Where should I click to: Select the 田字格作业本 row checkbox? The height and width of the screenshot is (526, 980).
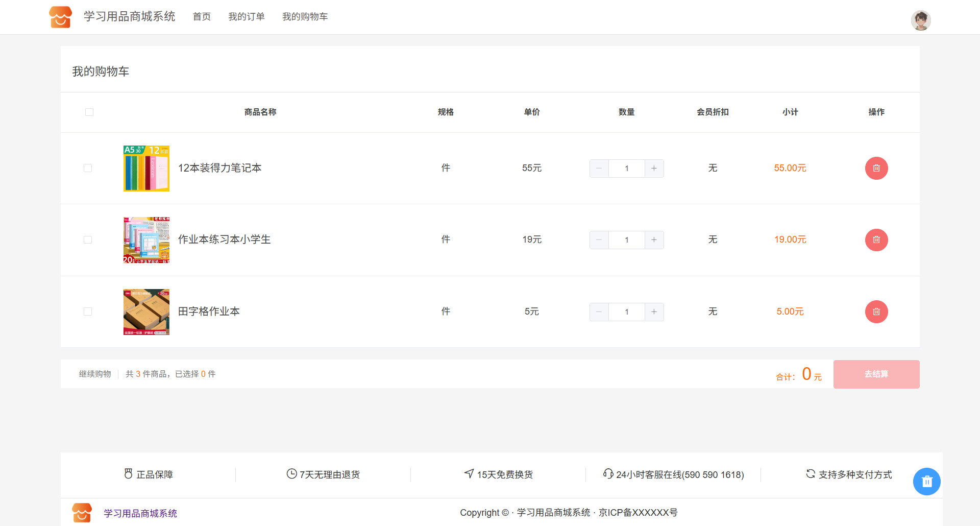(88, 312)
